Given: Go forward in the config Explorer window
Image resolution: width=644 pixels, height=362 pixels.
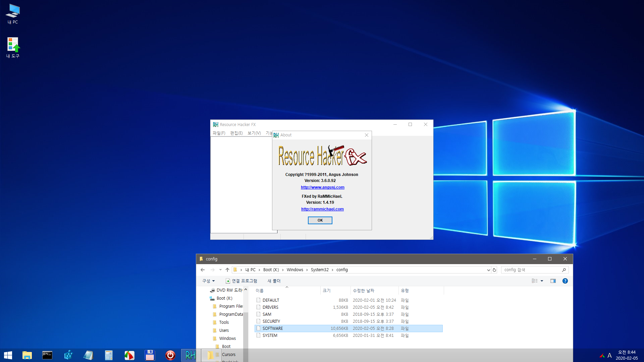Looking at the screenshot, I should coord(212,270).
